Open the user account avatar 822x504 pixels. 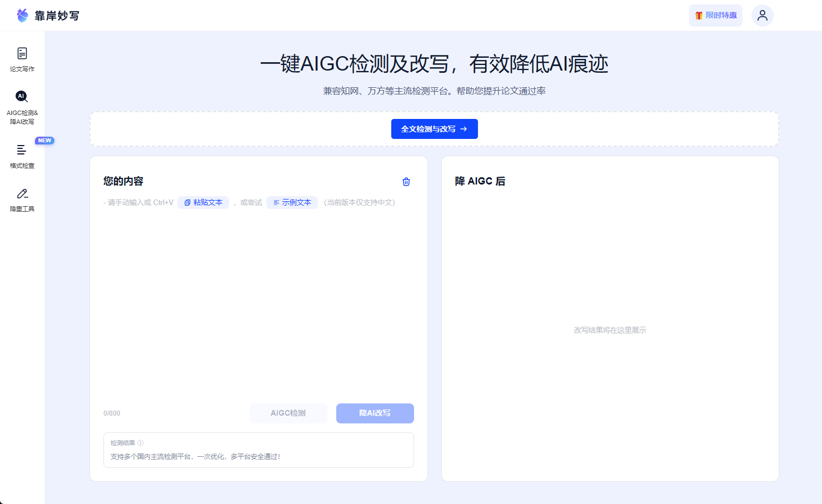[762, 16]
